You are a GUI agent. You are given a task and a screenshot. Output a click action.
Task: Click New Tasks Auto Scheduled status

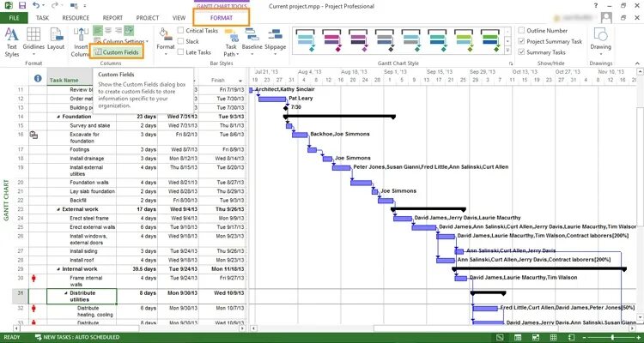coord(77,337)
